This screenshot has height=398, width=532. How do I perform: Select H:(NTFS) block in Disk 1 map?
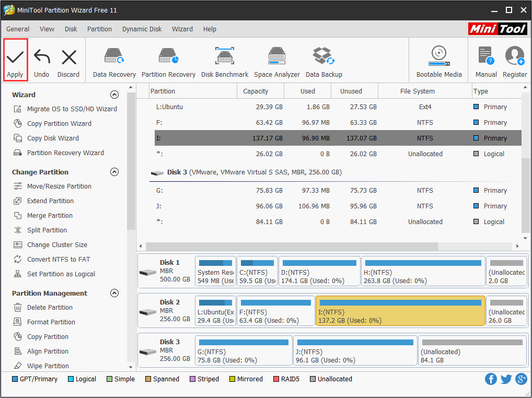click(x=423, y=271)
